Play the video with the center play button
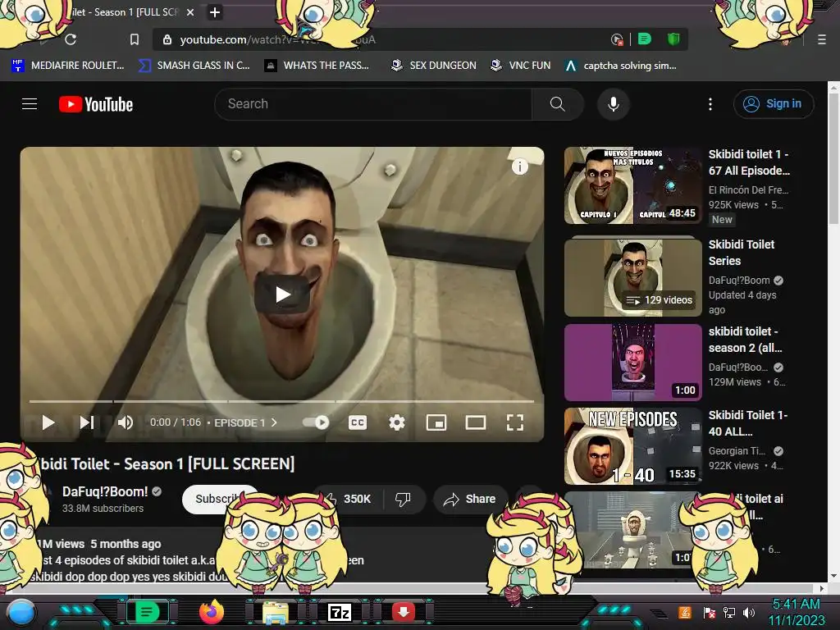840x630 pixels. coord(282,294)
